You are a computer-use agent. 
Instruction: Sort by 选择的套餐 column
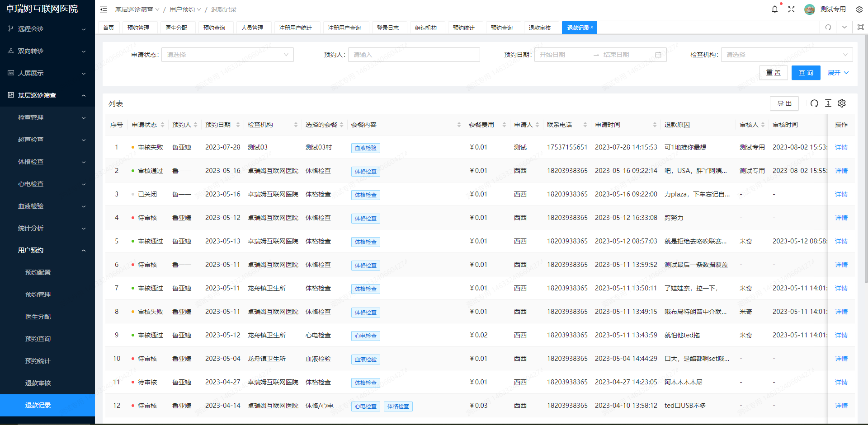[x=342, y=125]
